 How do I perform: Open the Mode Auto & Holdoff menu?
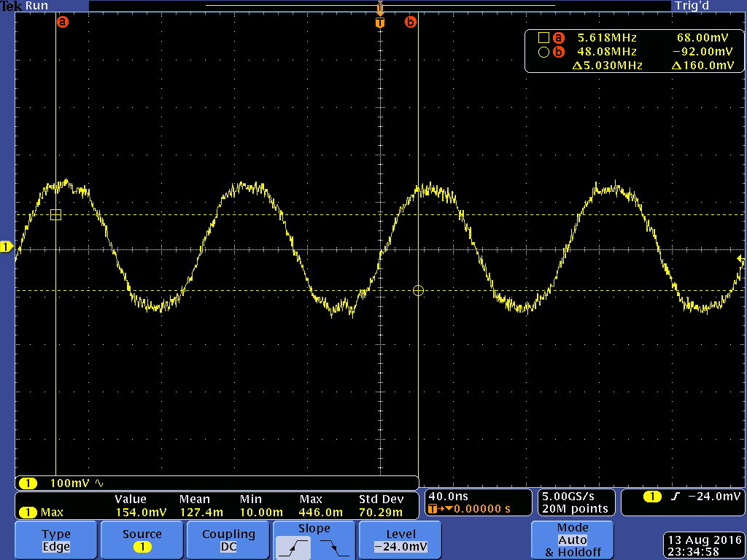click(x=572, y=540)
